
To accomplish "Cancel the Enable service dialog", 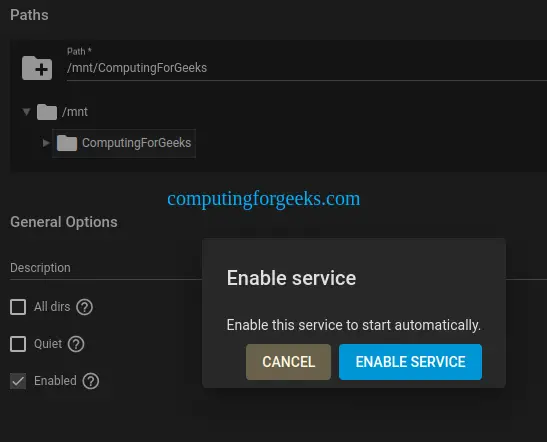I will point(288,362).
